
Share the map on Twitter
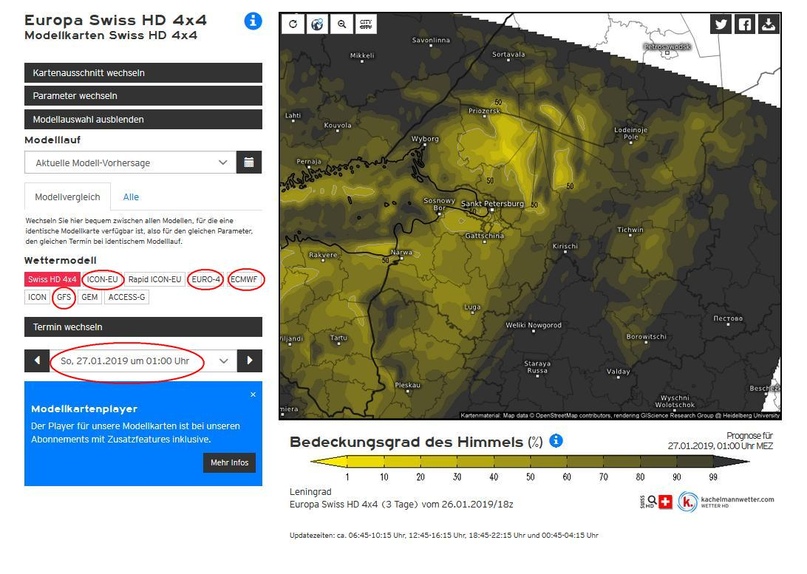click(x=721, y=24)
